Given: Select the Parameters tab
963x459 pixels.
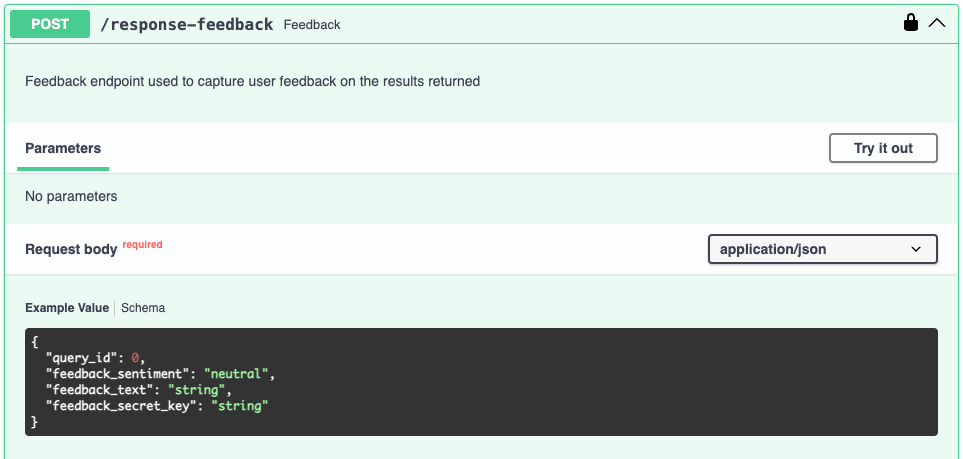Looking at the screenshot, I should pyautogui.click(x=63, y=148).
